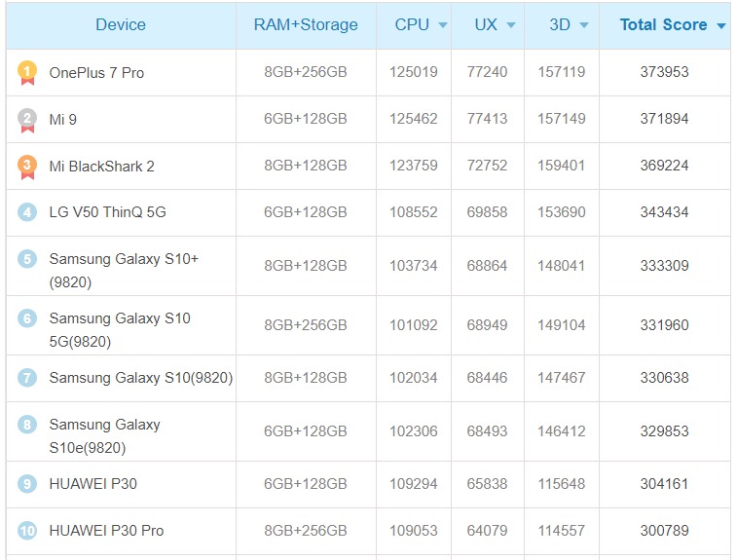Viewport: 737px width, 560px height.
Task: Open the HUAWEI P30 Pro link
Action: [x=106, y=531]
